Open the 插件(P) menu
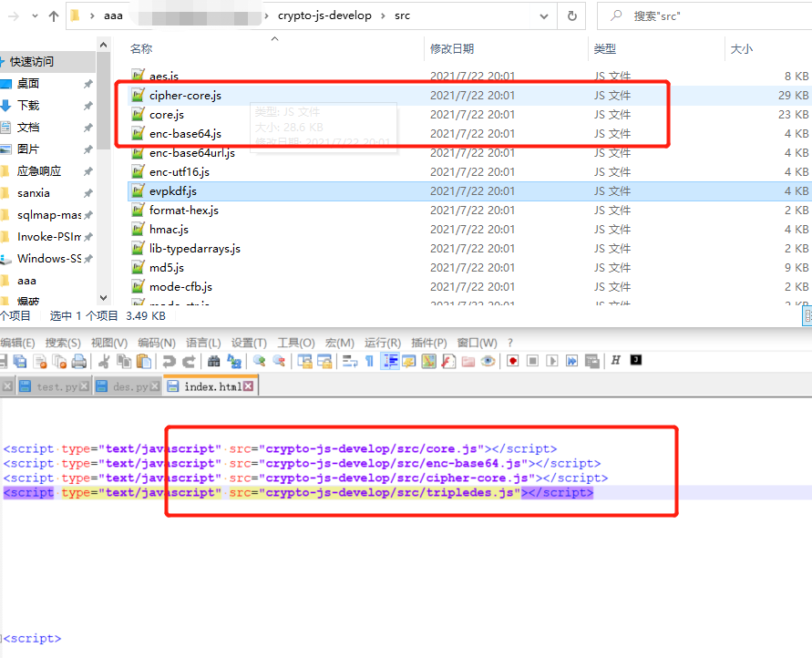Image resolution: width=812 pixels, height=658 pixels. pyautogui.click(x=429, y=343)
